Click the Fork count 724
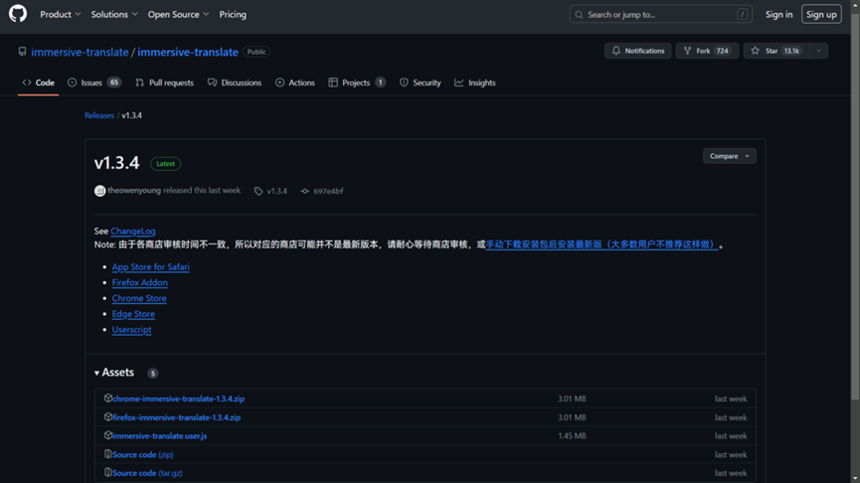The image size is (860, 483). click(722, 51)
